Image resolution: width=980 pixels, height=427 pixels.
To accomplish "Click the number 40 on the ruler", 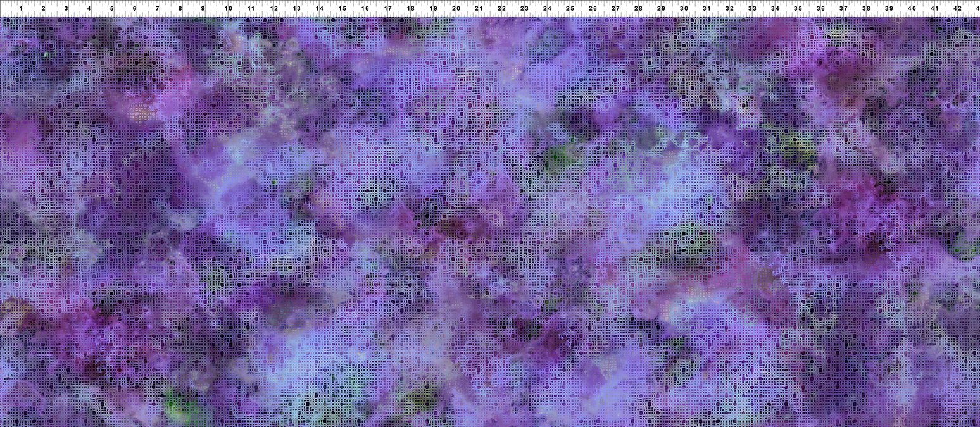I will tap(912, 9).
